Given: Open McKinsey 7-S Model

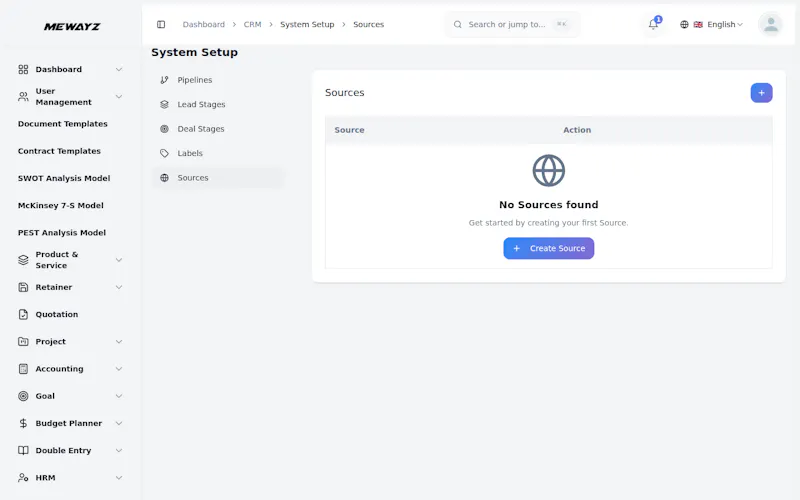Looking at the screenshot, I should [x=61, y=206].
